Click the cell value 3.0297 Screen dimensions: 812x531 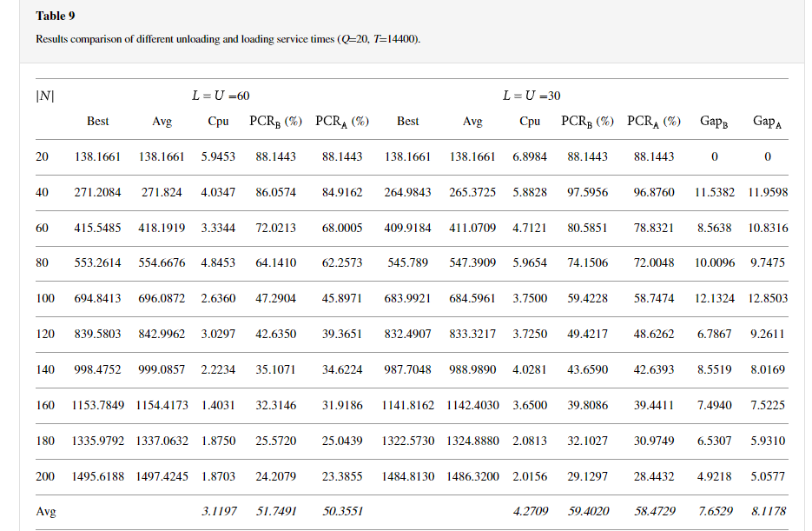click(x=218, y=334)
